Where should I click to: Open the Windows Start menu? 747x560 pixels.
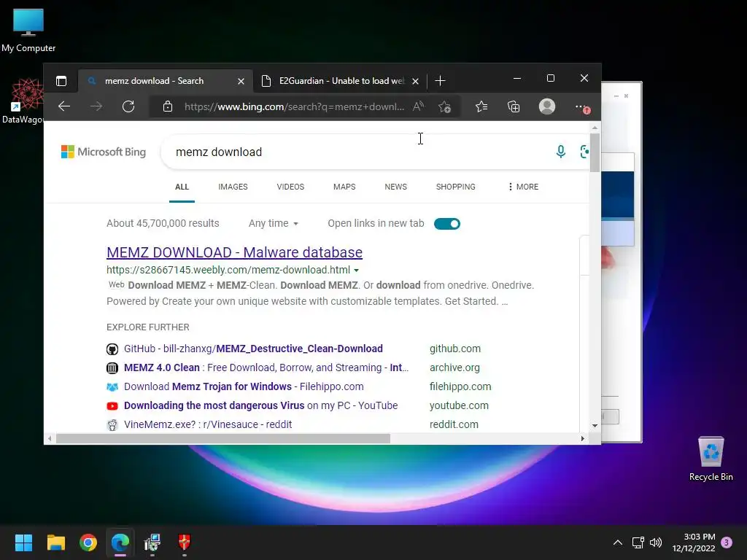[23, 542]
